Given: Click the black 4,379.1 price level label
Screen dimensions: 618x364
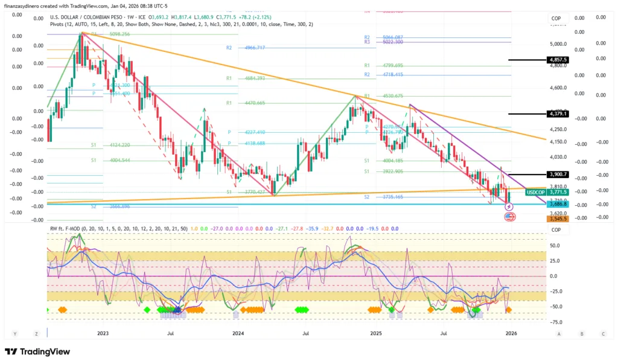Looking at the screenshot, I should coord(557,113).
